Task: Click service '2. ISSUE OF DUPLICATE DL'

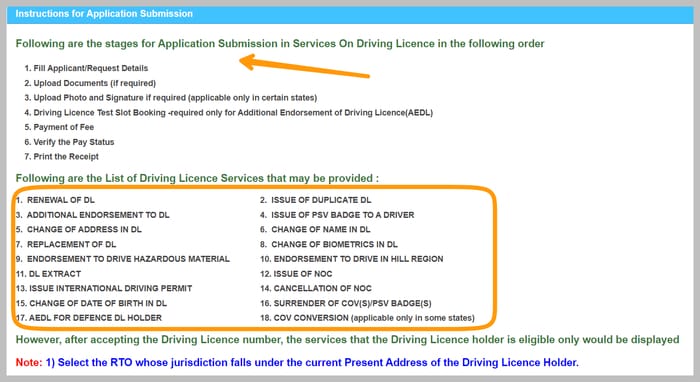Action: pos(316,200)
